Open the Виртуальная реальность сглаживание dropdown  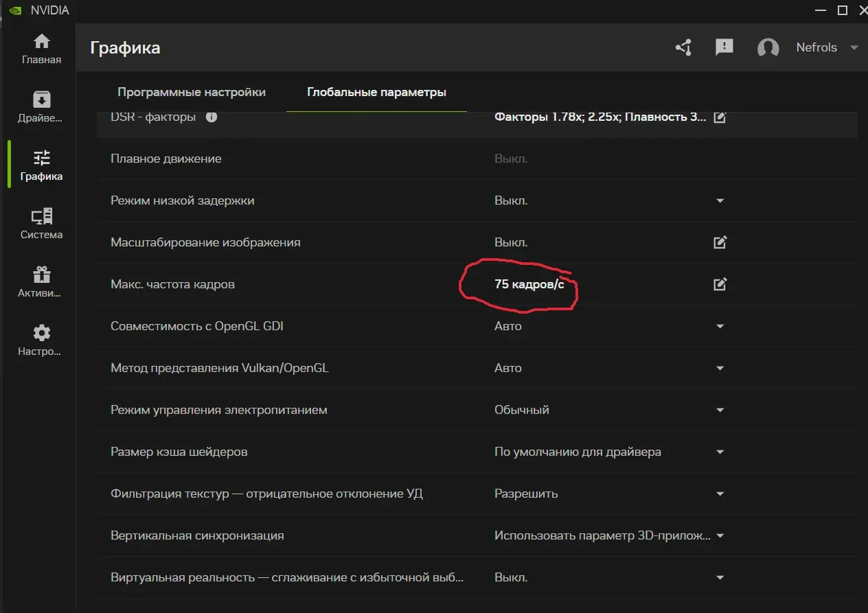click(x=720, y=577)
